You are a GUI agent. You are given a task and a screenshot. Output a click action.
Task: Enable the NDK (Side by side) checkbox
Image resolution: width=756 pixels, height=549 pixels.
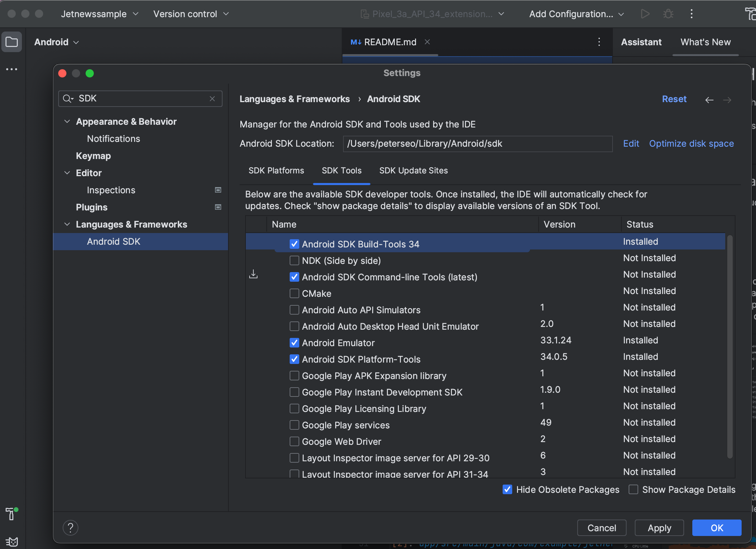point(294,260)
